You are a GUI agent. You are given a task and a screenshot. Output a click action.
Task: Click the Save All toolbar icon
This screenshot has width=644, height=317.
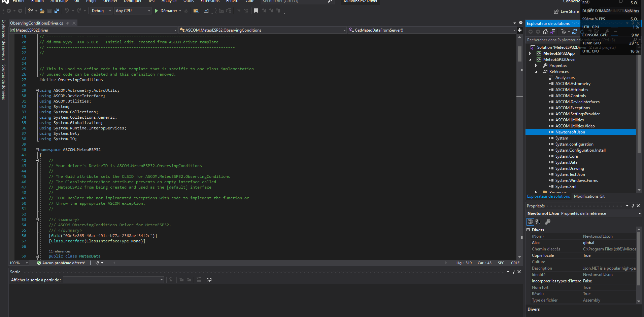point(57,11)
